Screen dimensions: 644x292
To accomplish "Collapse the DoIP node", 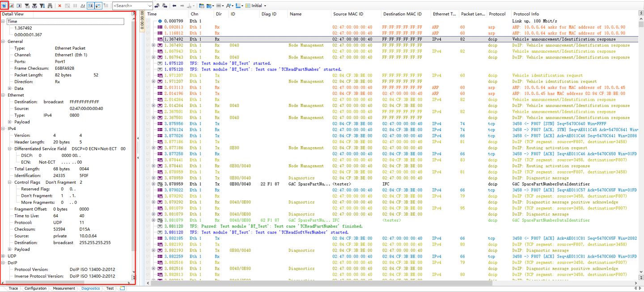I will click(x=4, y=263).
